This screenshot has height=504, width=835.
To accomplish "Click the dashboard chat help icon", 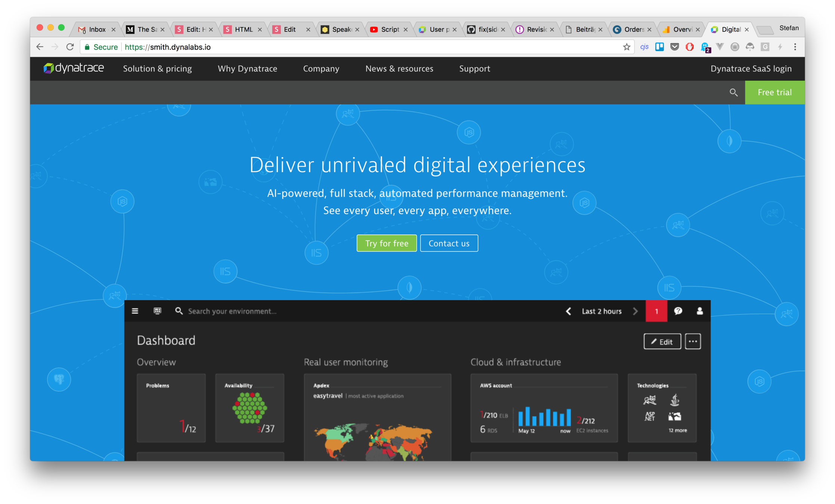I will 678,311.
